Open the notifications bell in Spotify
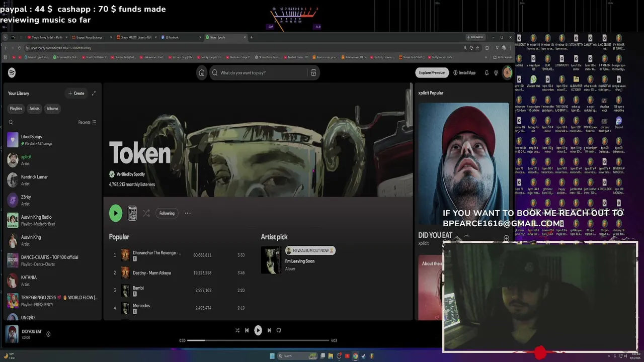Screen dimensions: 644x362 (x=487, y=73)
